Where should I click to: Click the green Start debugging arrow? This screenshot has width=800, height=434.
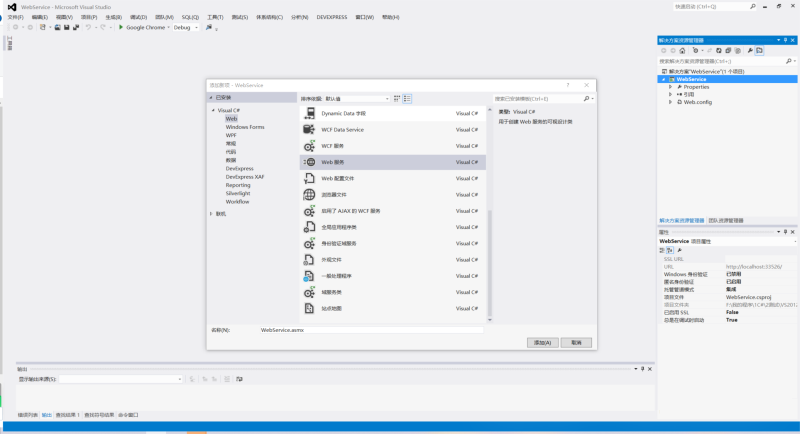(x=121, y=27)
